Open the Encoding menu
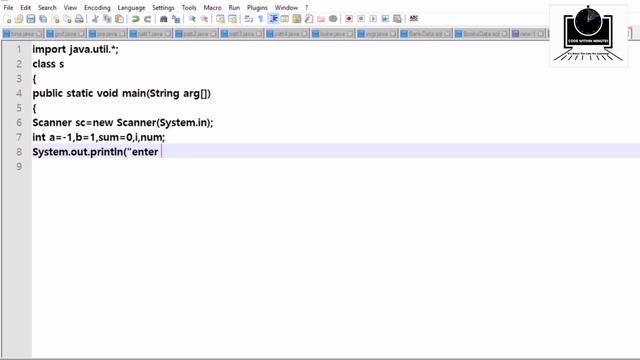Image resolution: width=640 pixels, height=360 pixels. tap(97, 8)
